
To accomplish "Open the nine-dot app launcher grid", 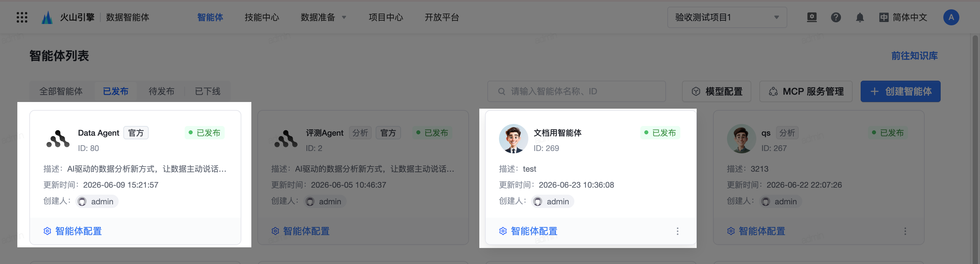I will [x=22, y=17].
